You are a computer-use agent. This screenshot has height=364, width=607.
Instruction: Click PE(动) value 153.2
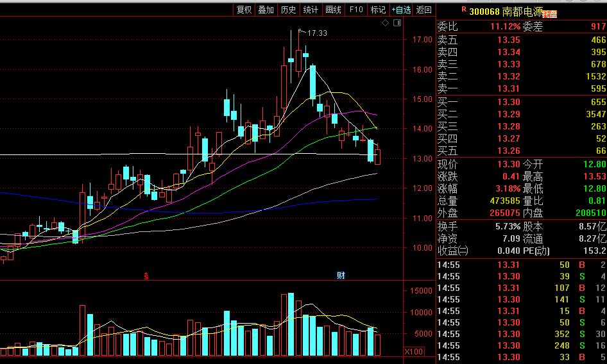coord(595,251)
